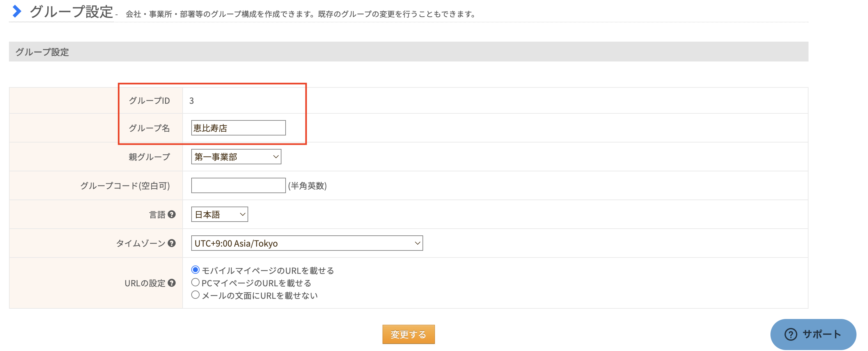
Task: Open the サポート help widget
Action: (813, 334)
